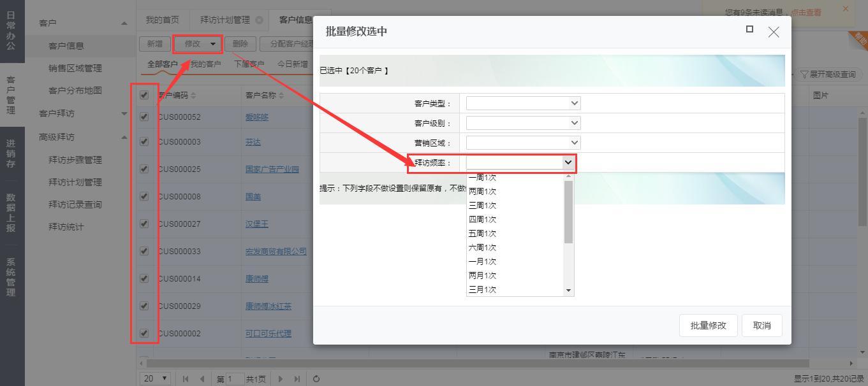Click the 展开高级查询 filter button

[828, 75]
